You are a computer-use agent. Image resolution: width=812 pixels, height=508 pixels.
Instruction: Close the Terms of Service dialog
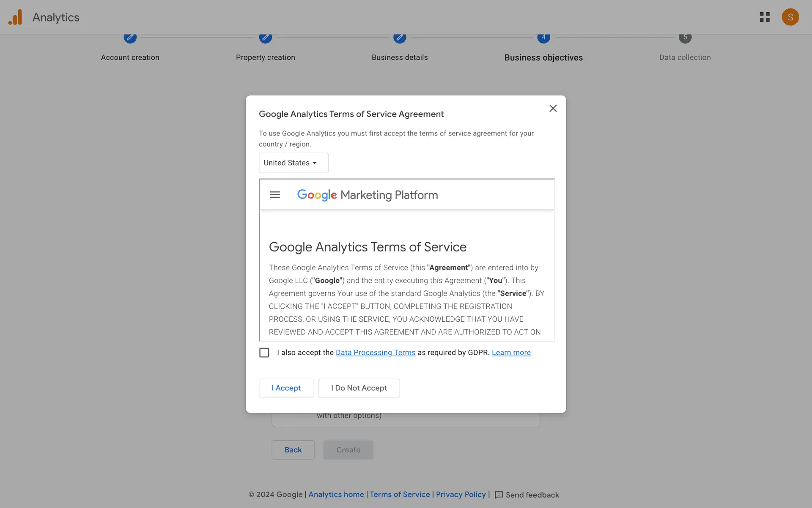[x=553, y=108]
